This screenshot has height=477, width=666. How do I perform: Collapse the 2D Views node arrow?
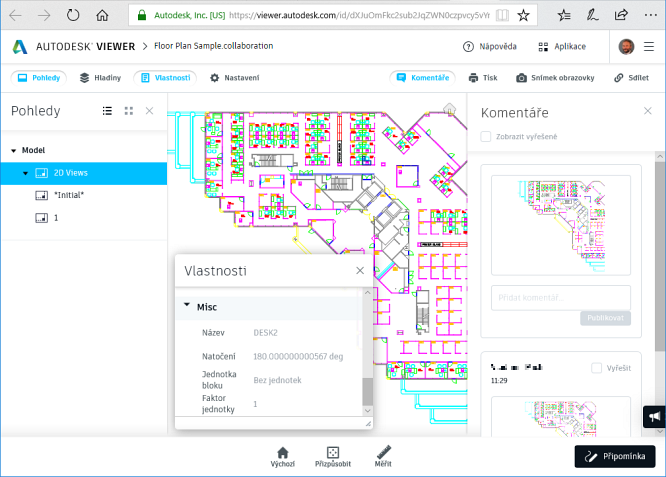pyautogui.click(x=25, y=173)
